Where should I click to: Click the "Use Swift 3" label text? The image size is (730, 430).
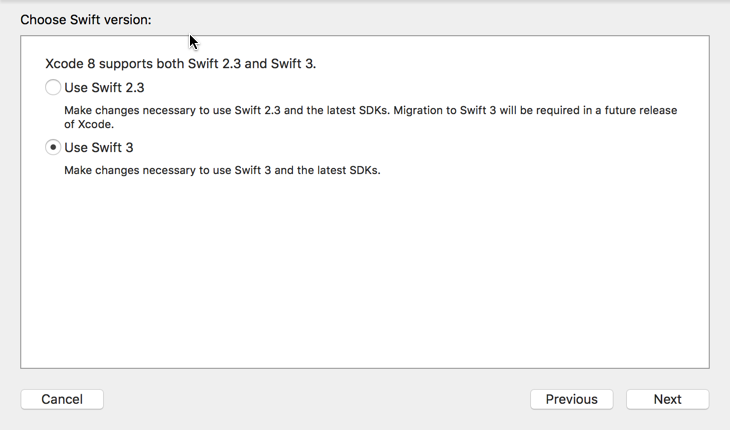click(x=99, y=148)
